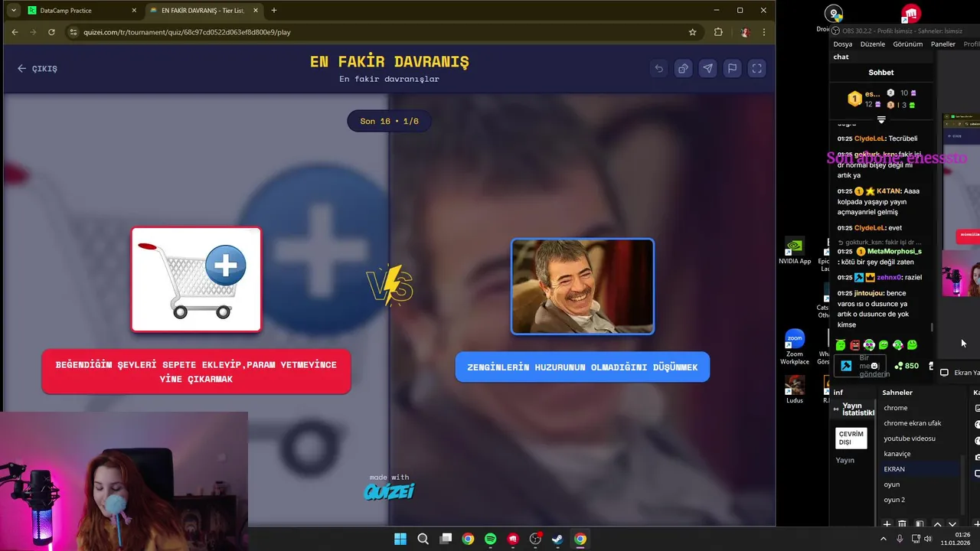Open a new Chrome tab
This screenshot has height=551, width=980.
tap(274, 11)
